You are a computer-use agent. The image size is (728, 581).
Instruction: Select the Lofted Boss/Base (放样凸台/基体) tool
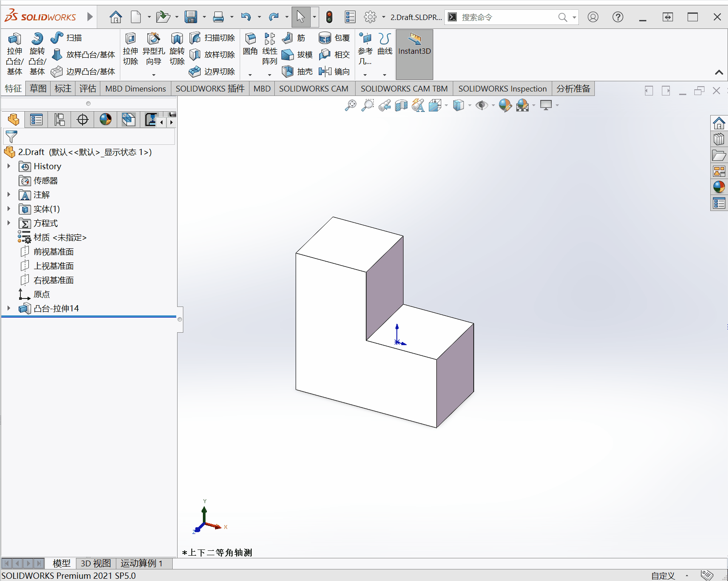[83, 55]
